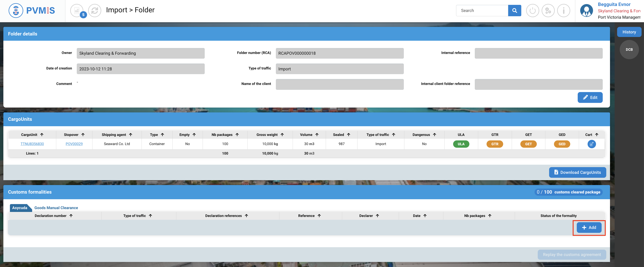644x267 pixels.
Task: Click the 10,000 kg gross weight cell
Action: click(x=270, y=144)
